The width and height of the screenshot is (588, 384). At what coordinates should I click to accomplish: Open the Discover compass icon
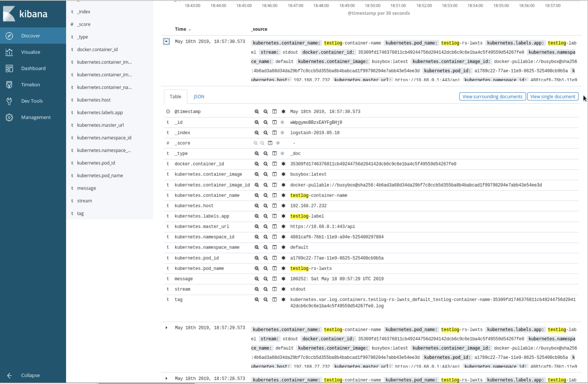[9, 36]
